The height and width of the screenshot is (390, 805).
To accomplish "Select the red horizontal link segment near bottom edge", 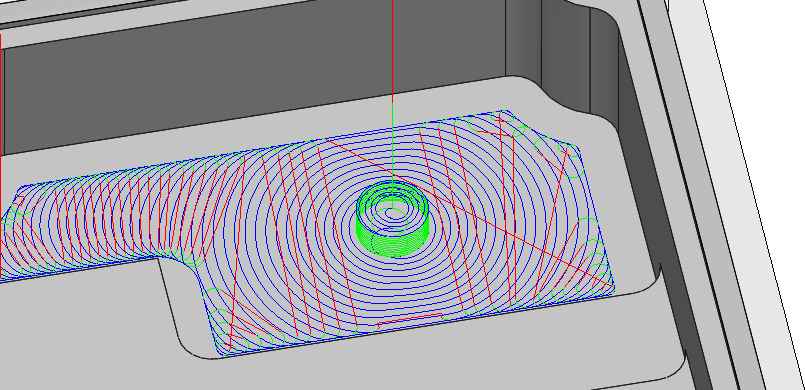I will [x=410, y=320].
